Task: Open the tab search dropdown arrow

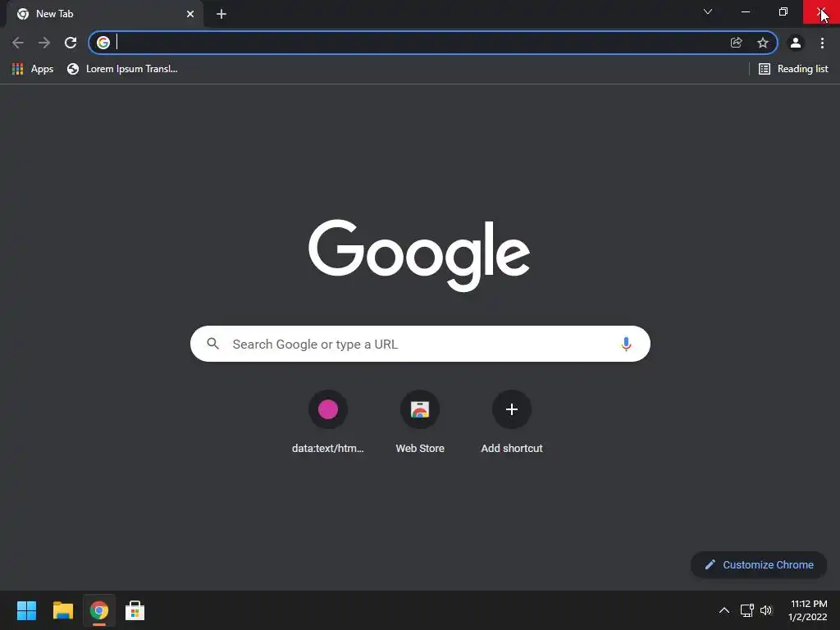Action: [708, 11]
